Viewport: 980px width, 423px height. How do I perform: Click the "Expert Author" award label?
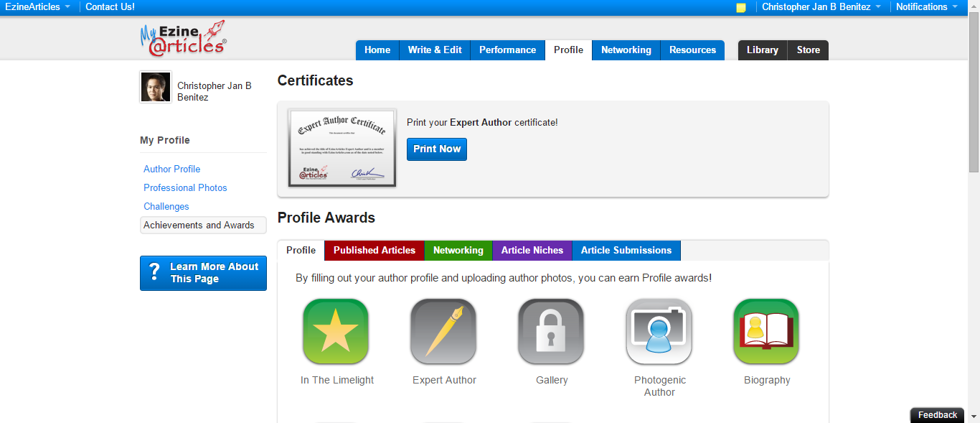click(444, 380)
